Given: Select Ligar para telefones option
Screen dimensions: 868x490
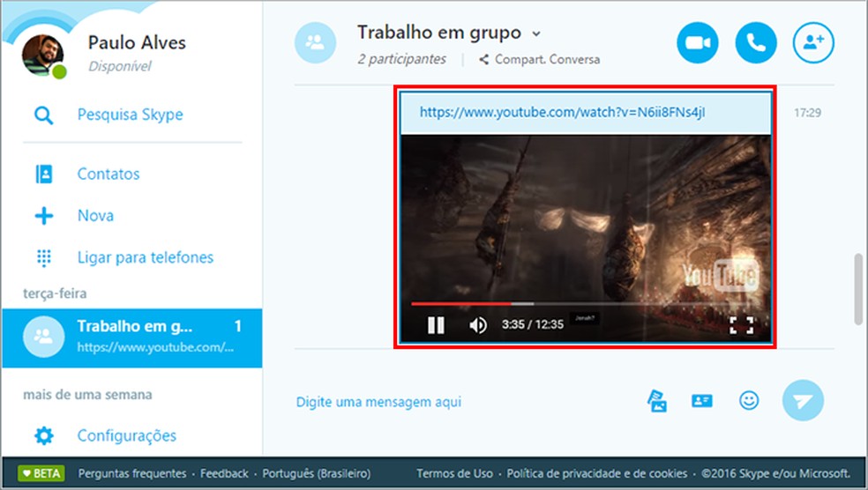Looking at the screenshot, I should [x=145, y=257].
